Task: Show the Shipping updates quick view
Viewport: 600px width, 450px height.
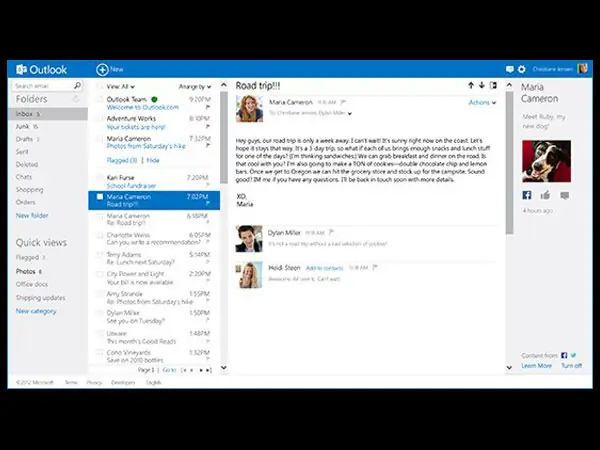Action: [40, 297]
